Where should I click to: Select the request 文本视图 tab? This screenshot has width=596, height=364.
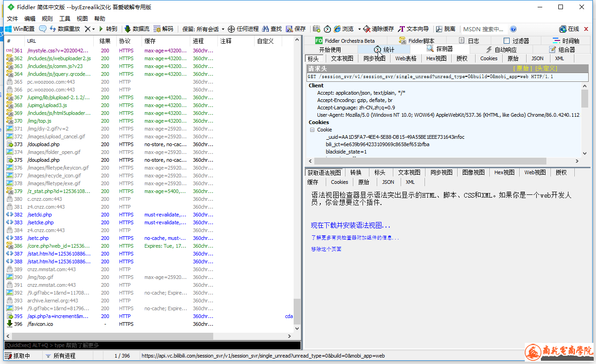(342, 58)
